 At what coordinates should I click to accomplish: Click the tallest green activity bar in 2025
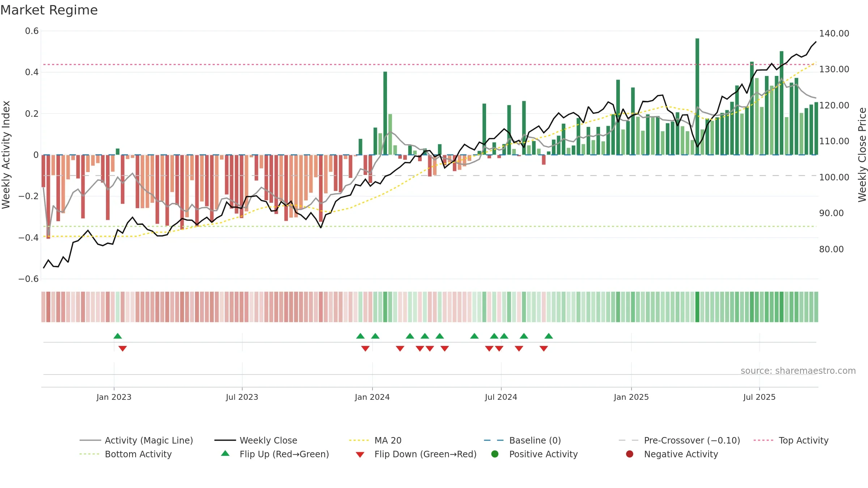click(x=697, y=97)
